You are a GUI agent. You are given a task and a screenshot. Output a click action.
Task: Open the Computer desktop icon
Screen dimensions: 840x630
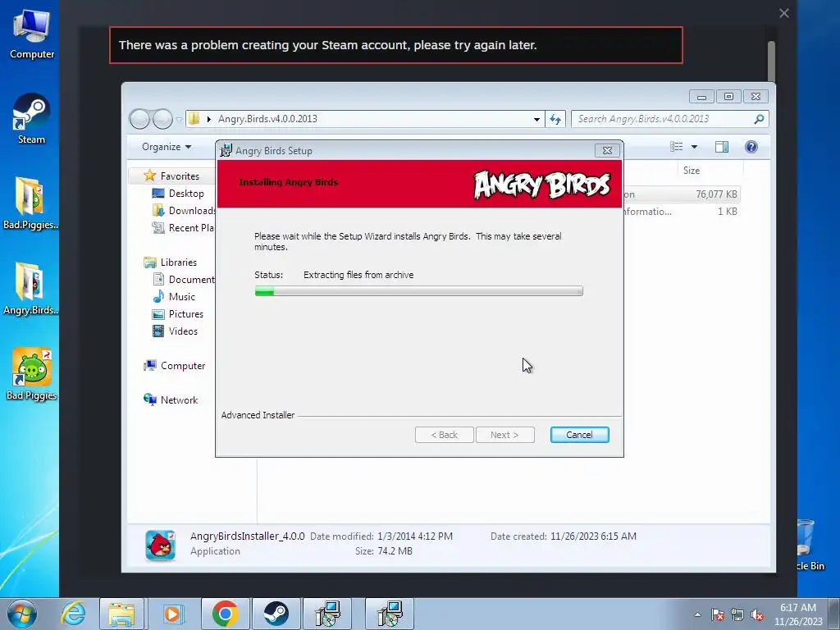[x=32, y=33]
